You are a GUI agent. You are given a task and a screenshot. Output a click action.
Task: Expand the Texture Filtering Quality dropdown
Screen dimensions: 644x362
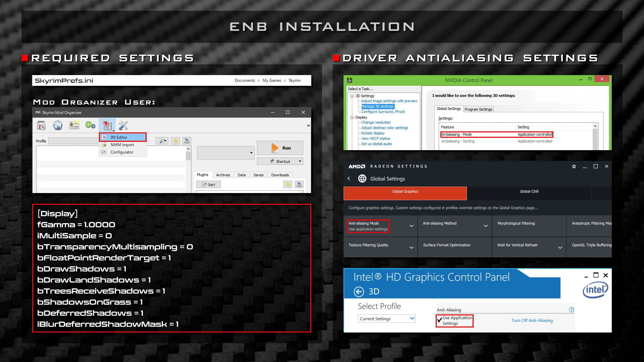click(411, 247)
